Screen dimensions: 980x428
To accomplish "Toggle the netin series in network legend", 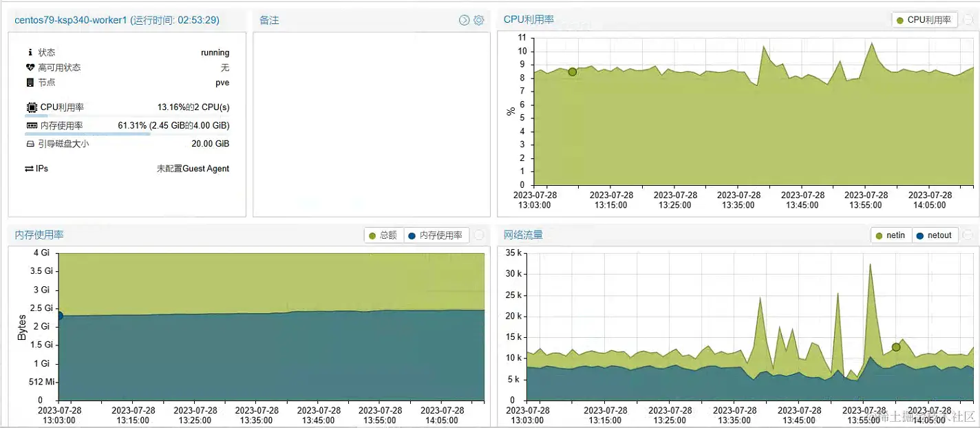I will tap(891, 235).
